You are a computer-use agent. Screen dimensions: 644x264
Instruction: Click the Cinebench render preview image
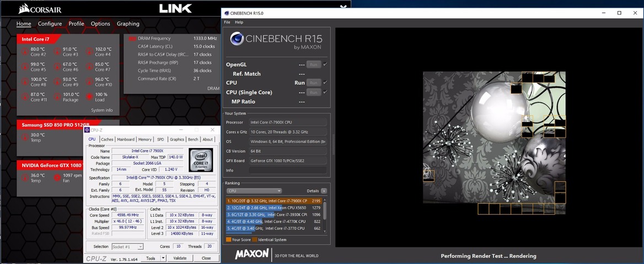(x=494, y=142)
